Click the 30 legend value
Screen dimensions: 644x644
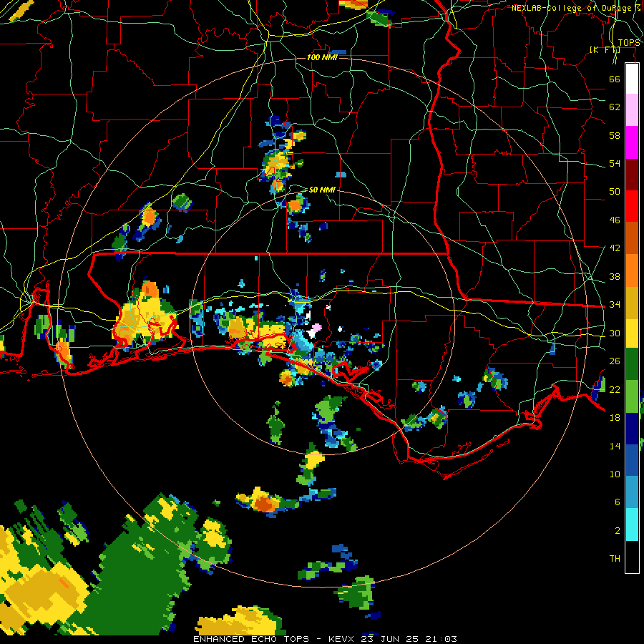click(615, 333)
